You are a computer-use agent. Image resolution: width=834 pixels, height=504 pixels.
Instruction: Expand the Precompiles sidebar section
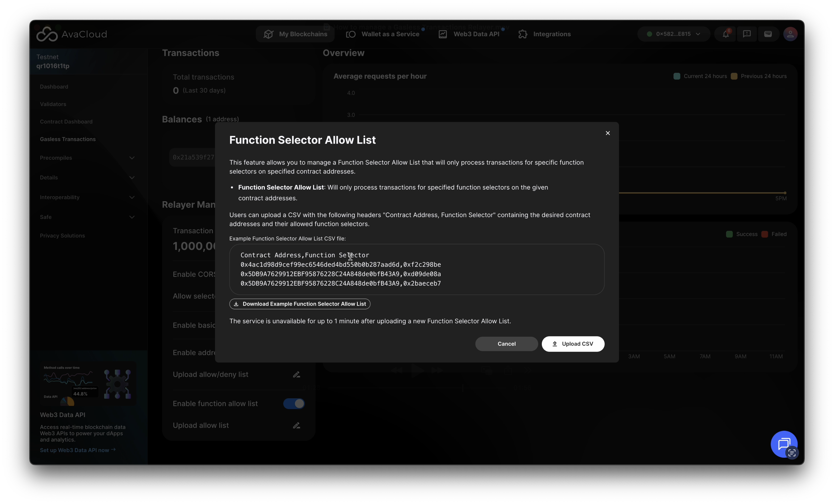pyautogui.click(x=132, y=158)
